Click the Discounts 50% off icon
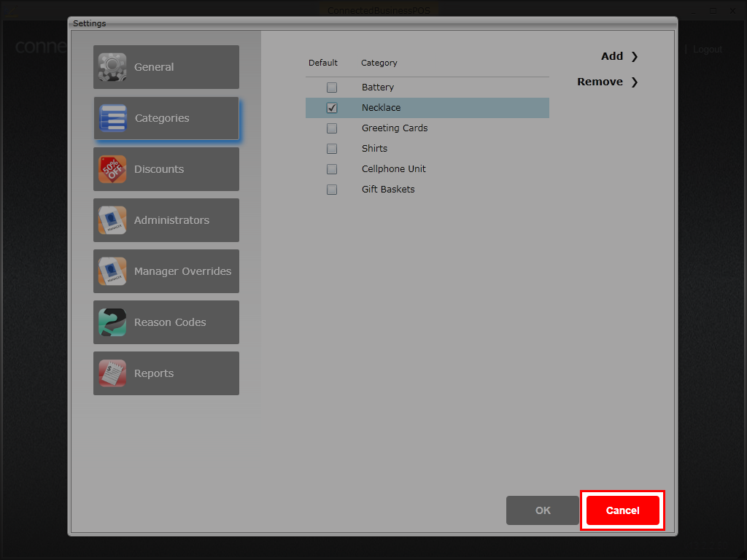This screenshot has height=560, width=747. pos(112,169)
